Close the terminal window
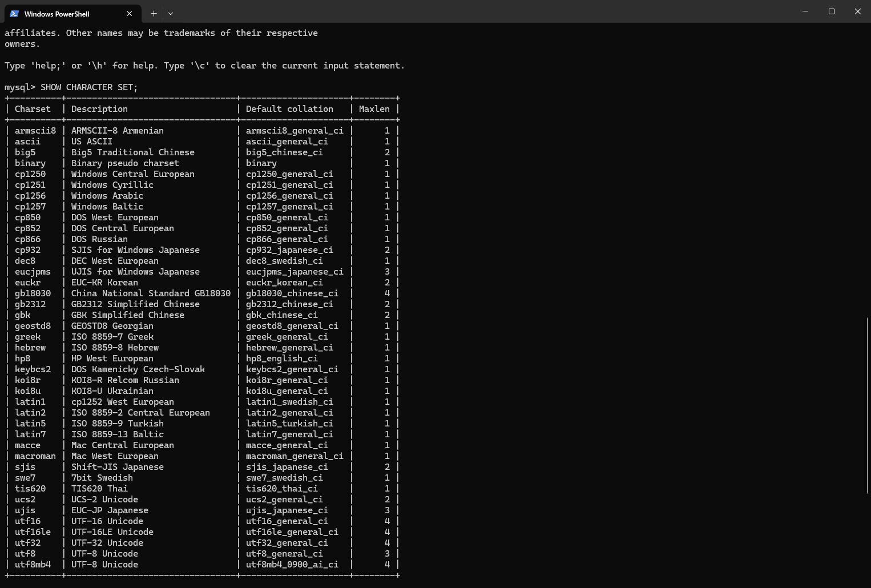871x588 pixels. 858,11
